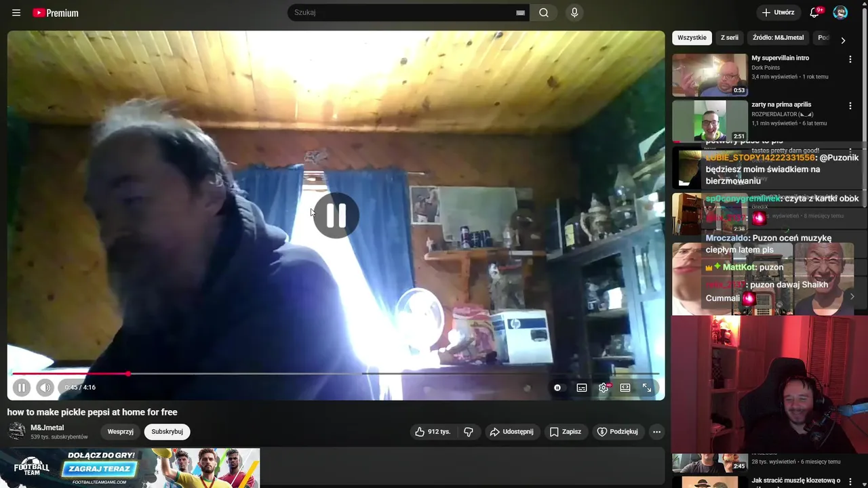Save video with Zapisz
Viewport: 868px width, 488px height.
(x=565, y=432)
